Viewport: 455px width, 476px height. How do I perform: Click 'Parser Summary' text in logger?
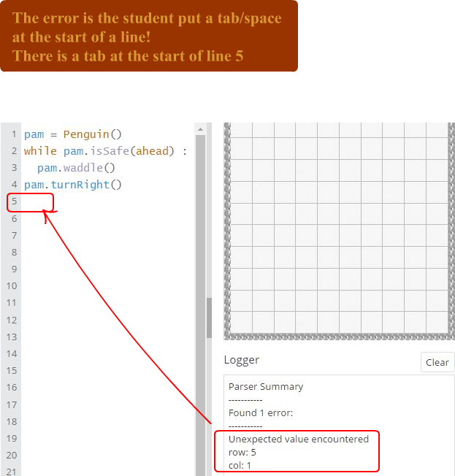[266, 387]
